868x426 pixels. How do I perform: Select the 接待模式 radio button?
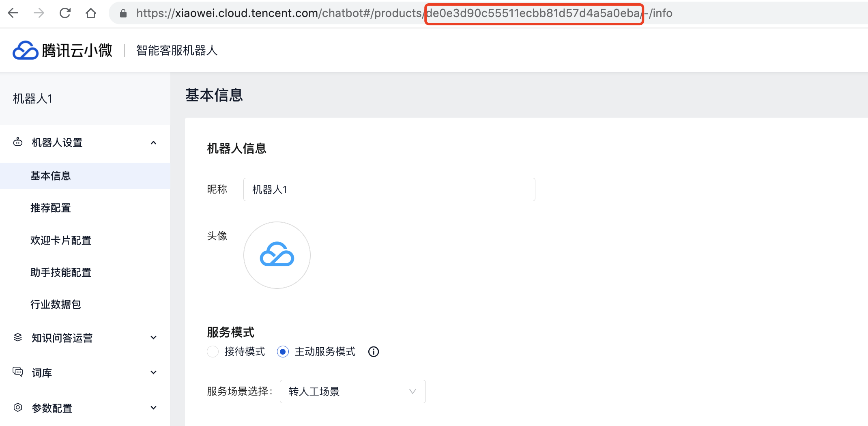pos(213,351)
